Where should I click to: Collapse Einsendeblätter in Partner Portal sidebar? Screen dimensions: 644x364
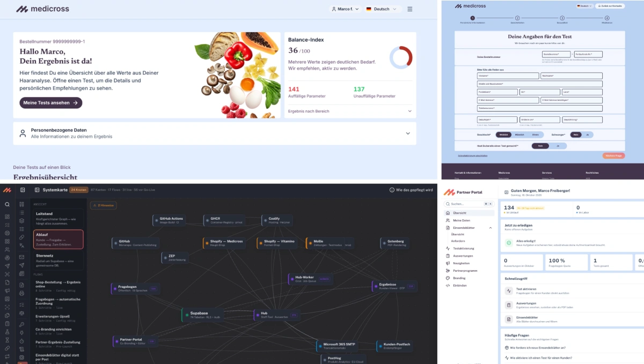tap(490, 228)
